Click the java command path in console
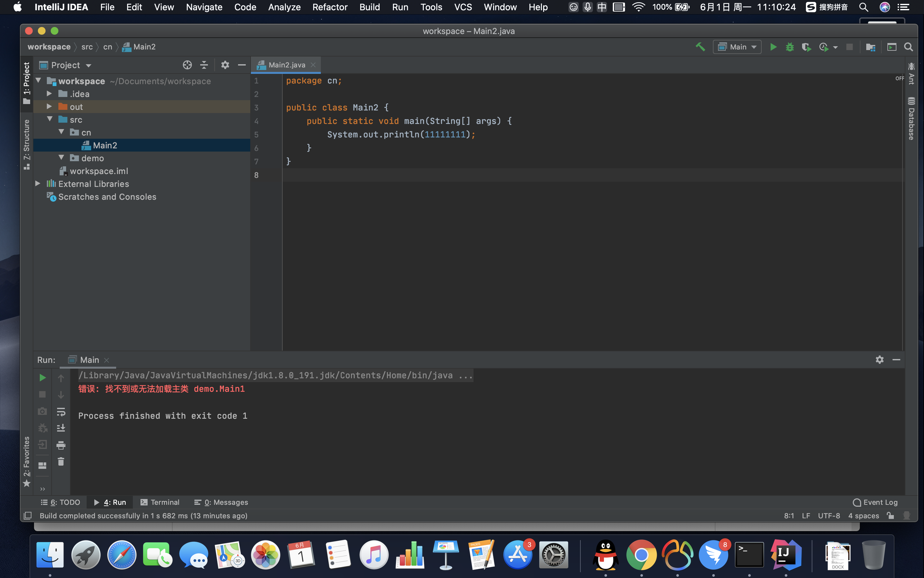924x578 pixels. pos(275,375)
